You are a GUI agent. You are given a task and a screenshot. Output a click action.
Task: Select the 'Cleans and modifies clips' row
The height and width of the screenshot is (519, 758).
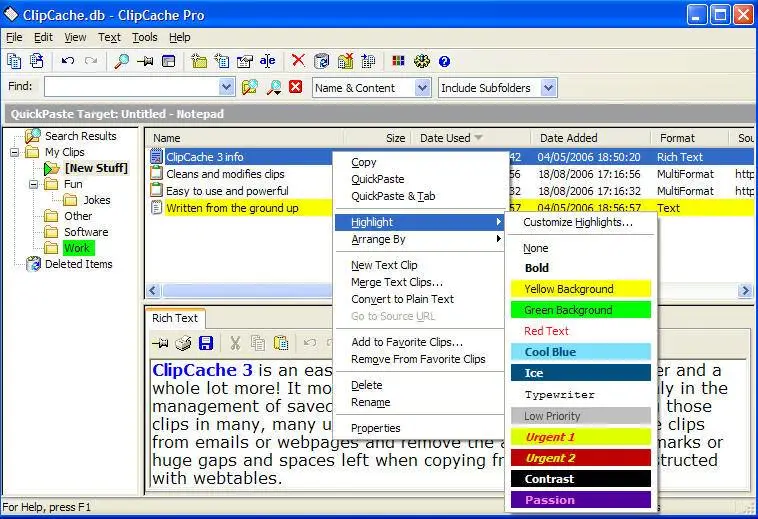click(x=242, y=174)
